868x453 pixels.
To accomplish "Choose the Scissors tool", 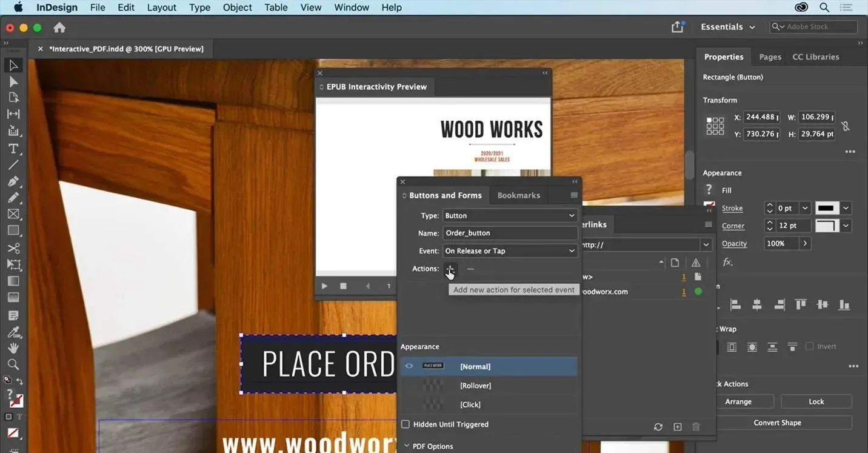I will [x=13, y=247].
